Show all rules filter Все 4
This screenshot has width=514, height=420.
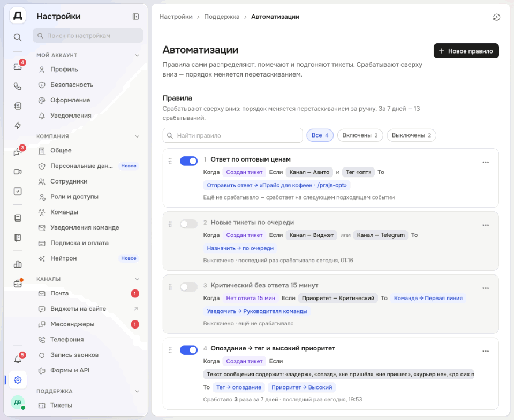pyautogui.click(x=320, y=135)
